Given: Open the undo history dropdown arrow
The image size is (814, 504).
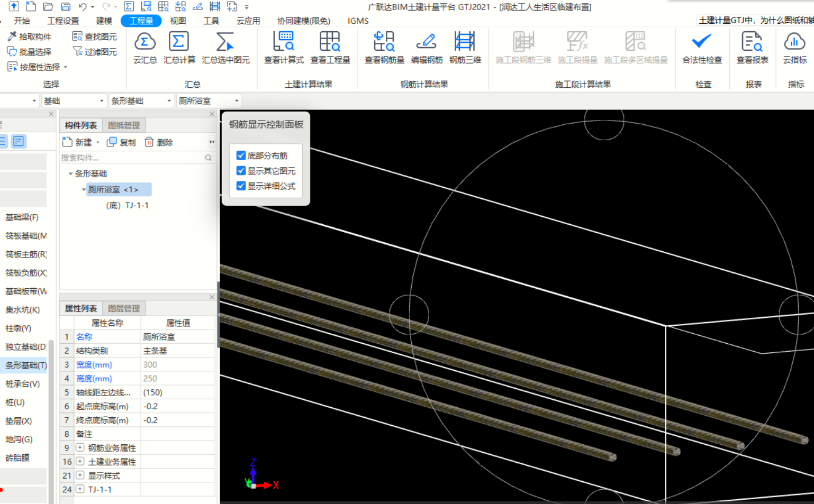Looking at the screenshot, I should pos(93,7).
